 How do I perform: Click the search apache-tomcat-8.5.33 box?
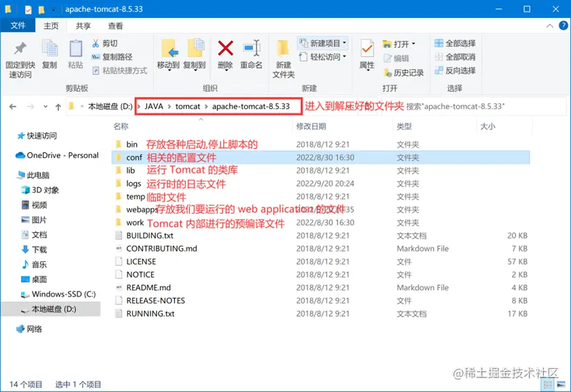tap(473, 106)
